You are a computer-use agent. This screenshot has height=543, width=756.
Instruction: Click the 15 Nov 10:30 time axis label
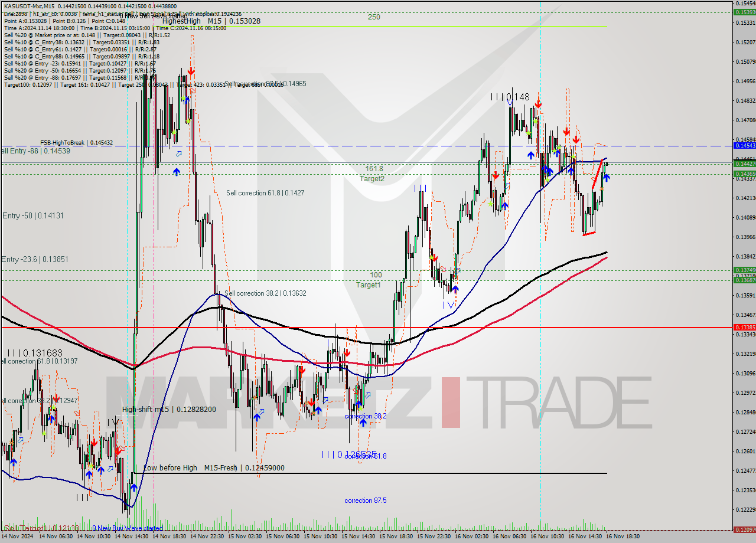click(x=321, y=537)
